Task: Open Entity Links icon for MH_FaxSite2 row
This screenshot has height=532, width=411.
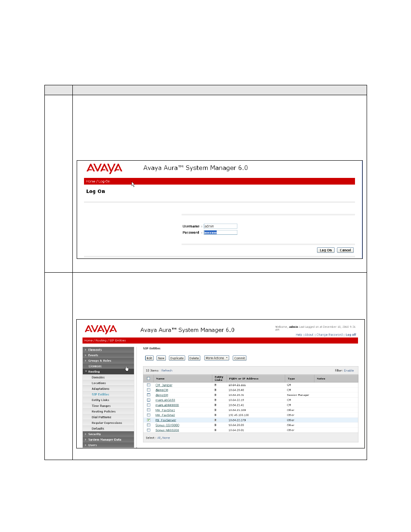Action: (x=215, y=415)
